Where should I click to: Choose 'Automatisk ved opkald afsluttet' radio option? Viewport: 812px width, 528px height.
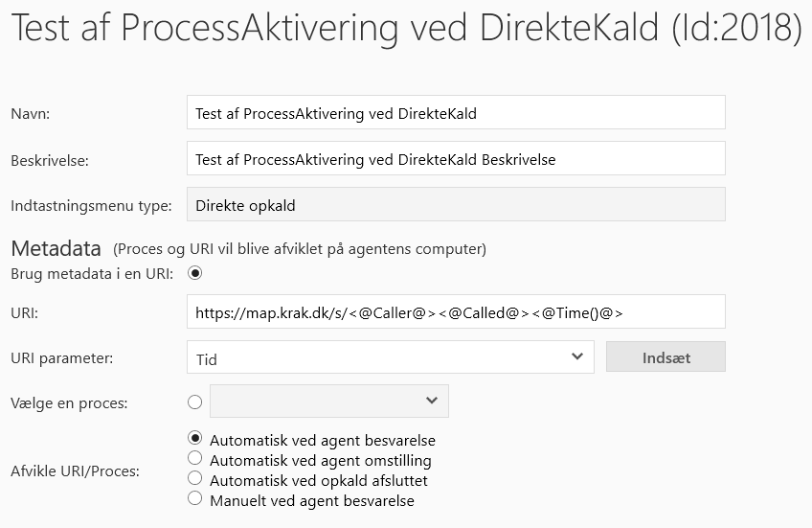coord(195,478)
